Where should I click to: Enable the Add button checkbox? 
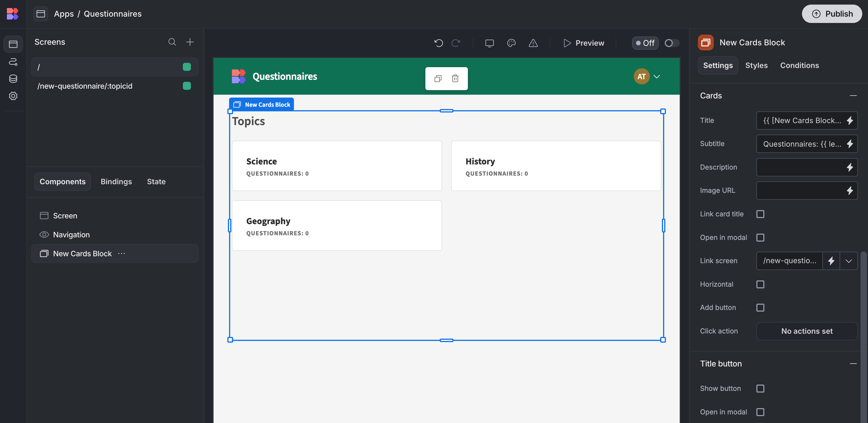[x=760, y=307]
